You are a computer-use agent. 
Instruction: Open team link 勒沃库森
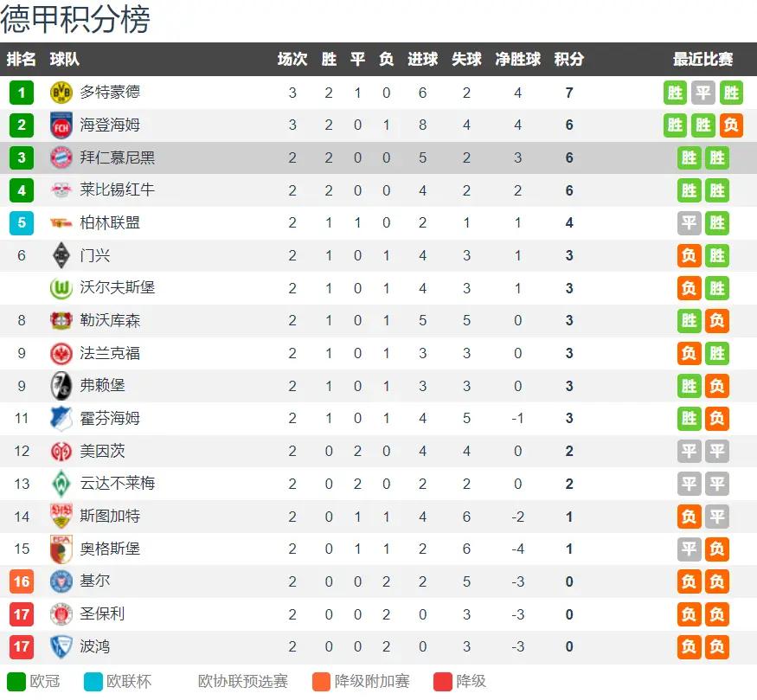point(110,320)
